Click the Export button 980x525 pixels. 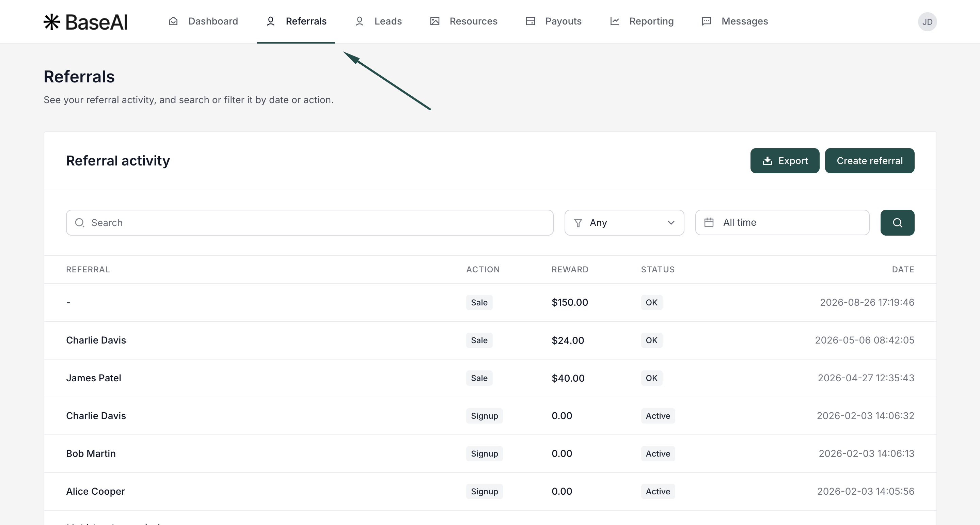point(785,161)
